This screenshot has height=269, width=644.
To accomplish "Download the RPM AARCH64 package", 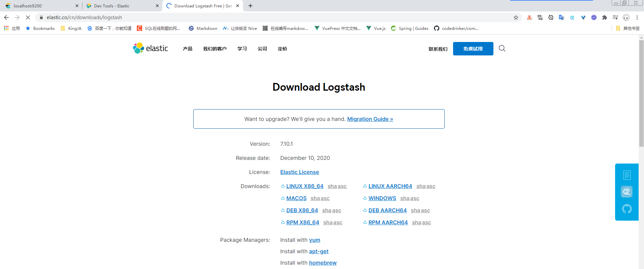I will point(388,222).
